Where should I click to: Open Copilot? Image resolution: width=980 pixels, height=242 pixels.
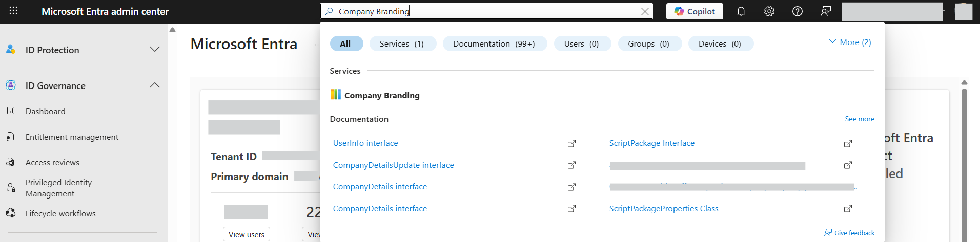(x=695, y=11)
